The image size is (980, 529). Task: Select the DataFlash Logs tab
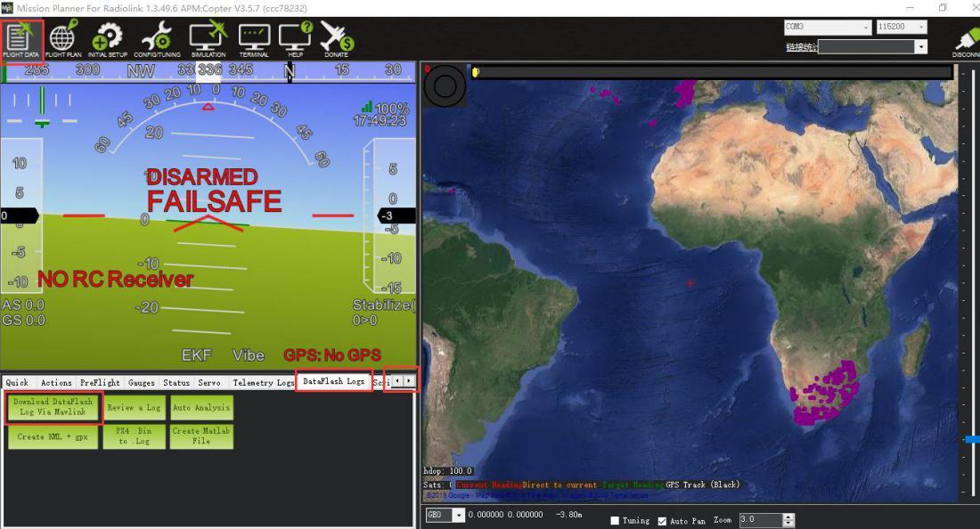(x=334, y=381)
